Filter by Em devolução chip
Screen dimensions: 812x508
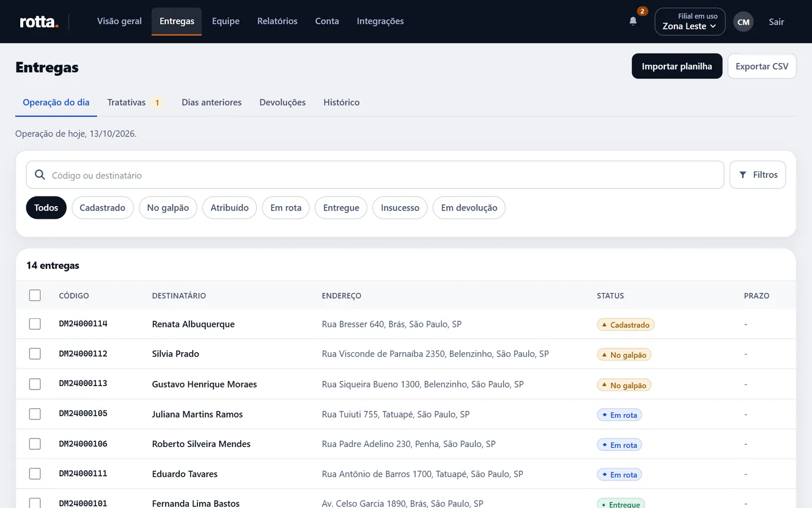(469, 208)
